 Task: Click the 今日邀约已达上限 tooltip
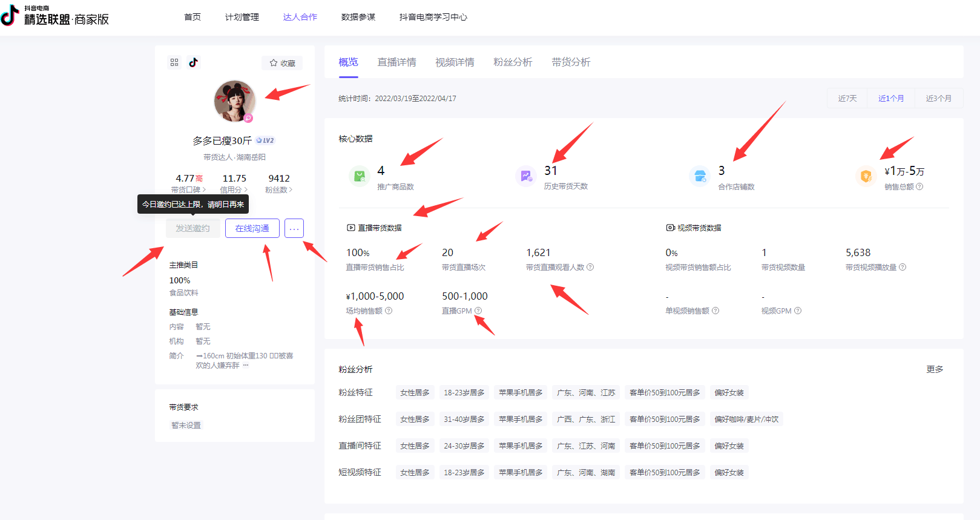pos(193,204)
